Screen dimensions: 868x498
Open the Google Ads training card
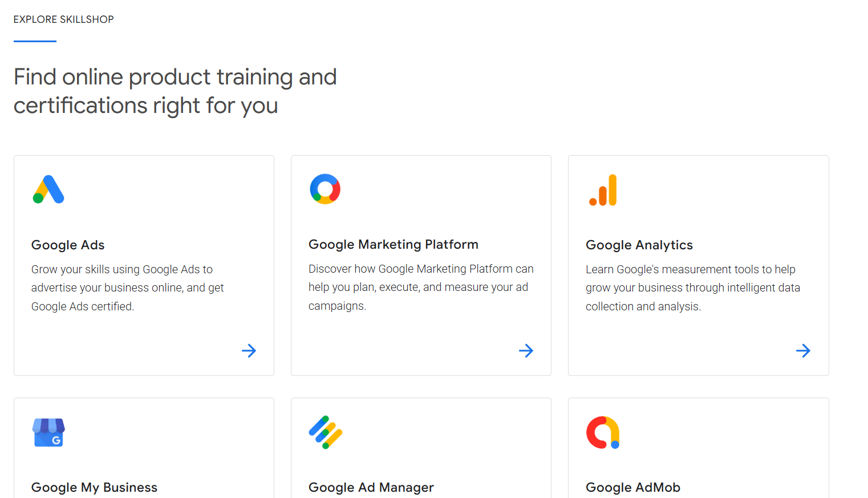[x=143, y=265]
